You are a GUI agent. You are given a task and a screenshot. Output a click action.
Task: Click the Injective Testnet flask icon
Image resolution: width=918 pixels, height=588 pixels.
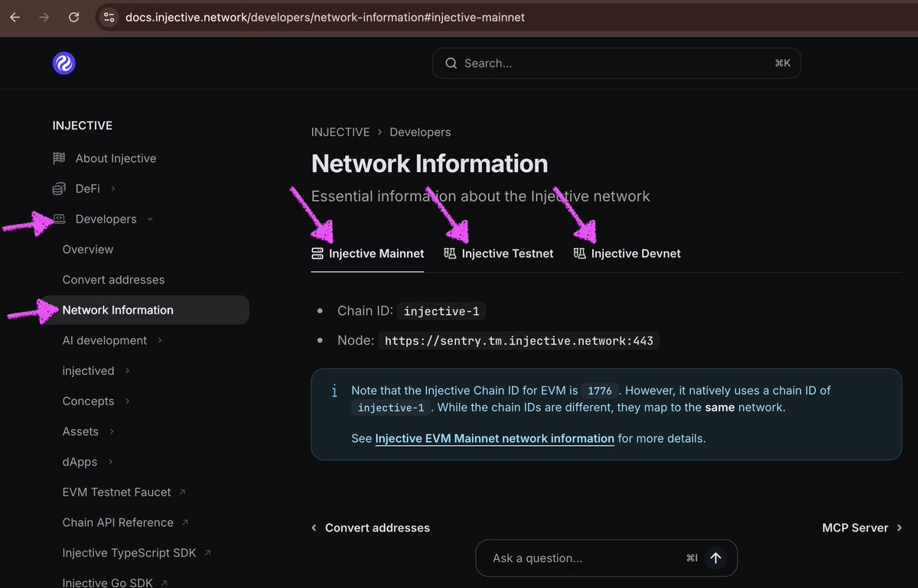pos(450,253)
